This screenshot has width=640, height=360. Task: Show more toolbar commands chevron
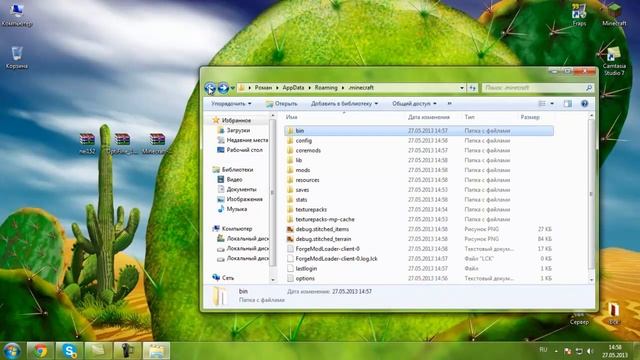tap(449, 104)
